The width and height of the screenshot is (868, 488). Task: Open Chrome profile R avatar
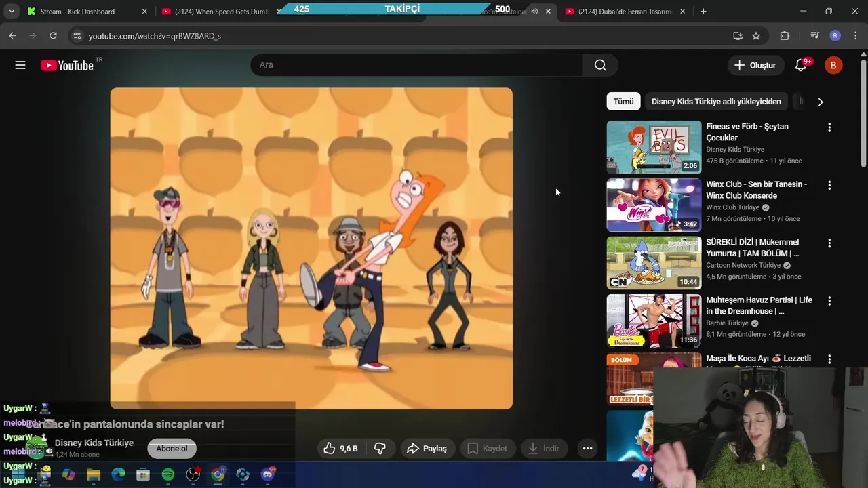click(x=835, y=35)
